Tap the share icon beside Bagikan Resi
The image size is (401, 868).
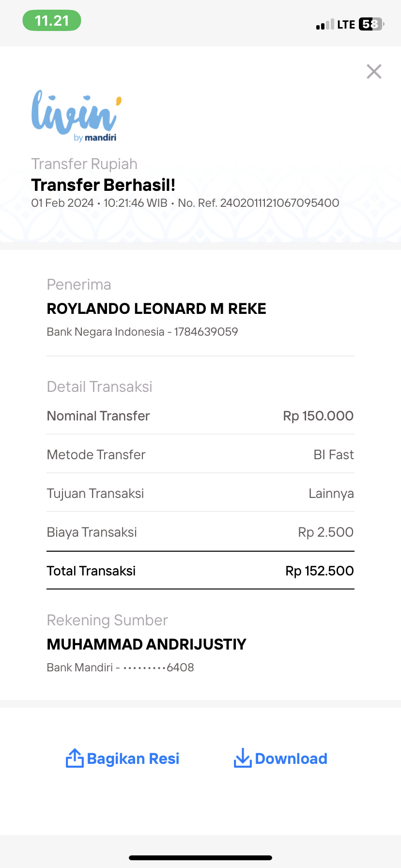tap(75, 758)
